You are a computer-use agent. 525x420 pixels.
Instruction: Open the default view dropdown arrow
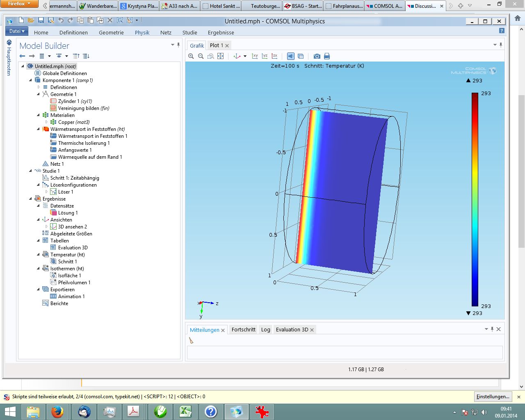pos(245,56)
